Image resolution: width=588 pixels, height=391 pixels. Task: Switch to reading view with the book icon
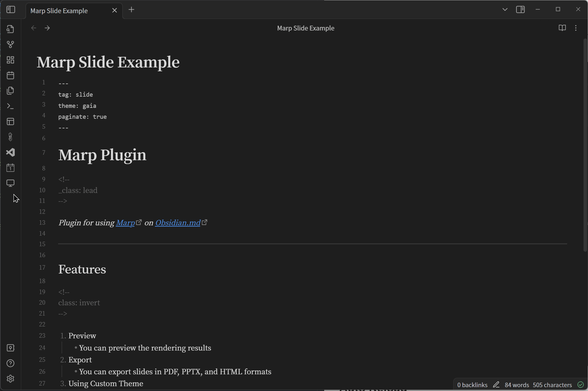tap(562, 28)
